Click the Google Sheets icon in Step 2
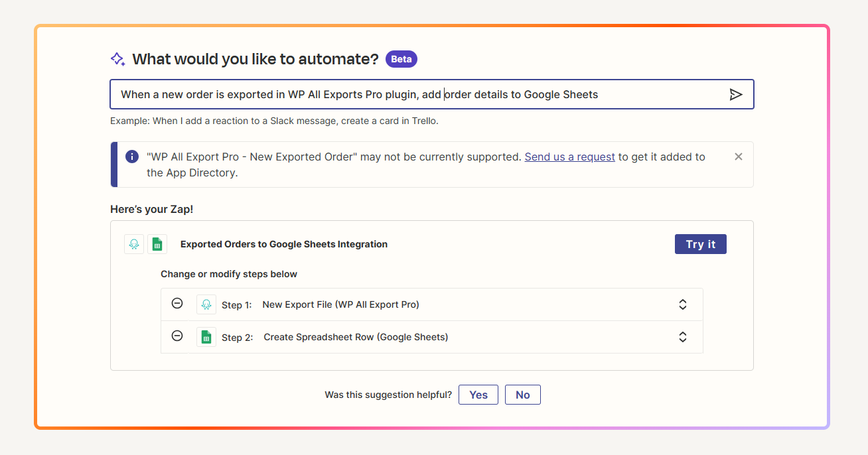The height and width of the screenshot is (455, 868). (206, 337)
